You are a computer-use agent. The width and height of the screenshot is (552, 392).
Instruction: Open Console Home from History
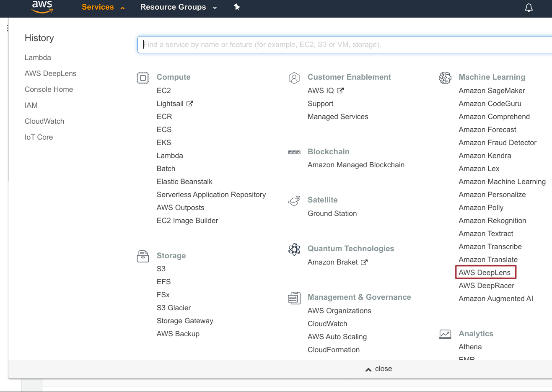pyautogui.click(x=49, y=89)
